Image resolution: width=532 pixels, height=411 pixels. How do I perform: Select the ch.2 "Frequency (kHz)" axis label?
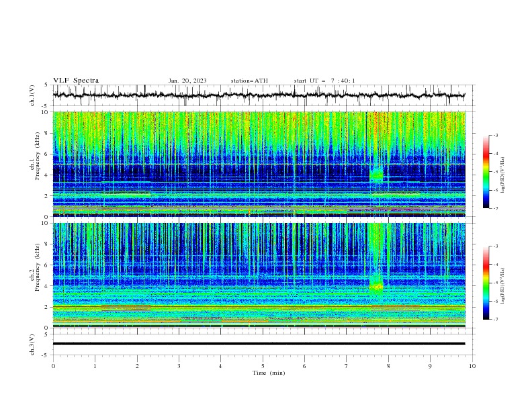coord(38,267)
